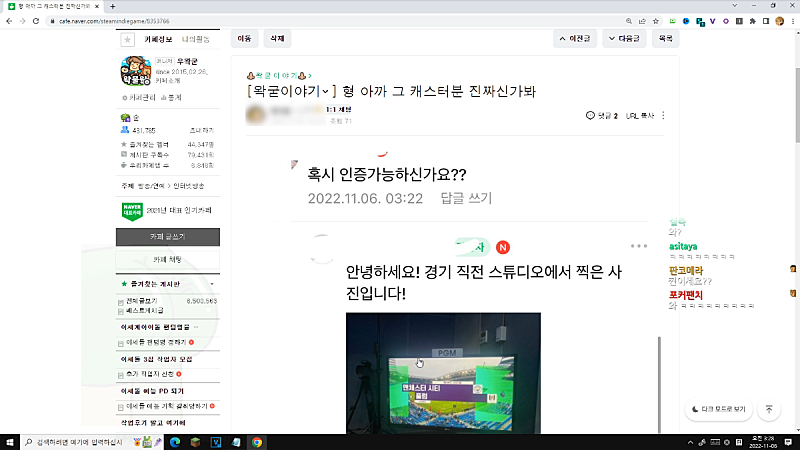Open the 왁굳 이야기 board link above the title
Image resolution: width=800 pixels, height=450 pixels.
279,76
